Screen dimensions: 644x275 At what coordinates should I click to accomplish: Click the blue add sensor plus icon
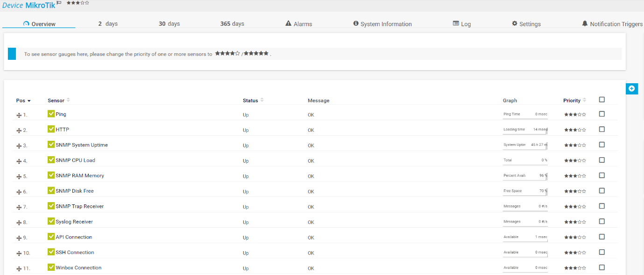[631, 88]
